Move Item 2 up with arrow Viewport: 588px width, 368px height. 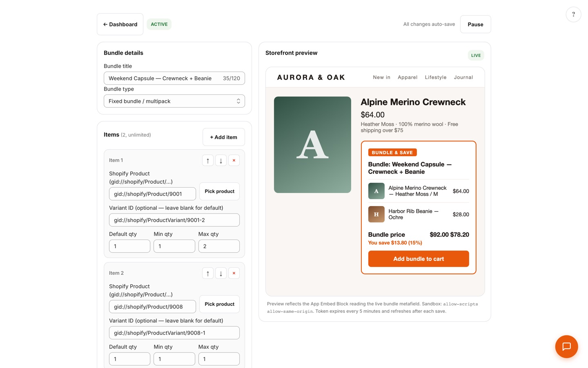coord(208,274)
